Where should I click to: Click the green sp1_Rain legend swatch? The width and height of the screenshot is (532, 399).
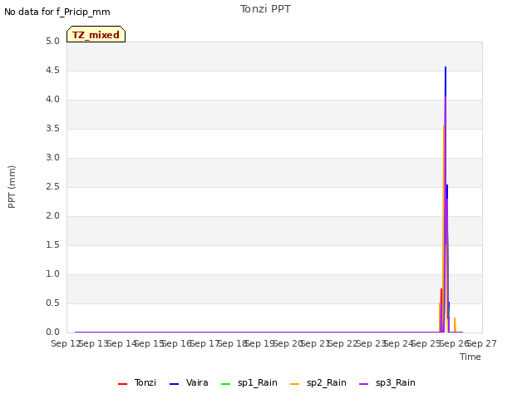[x=225, y=384]
